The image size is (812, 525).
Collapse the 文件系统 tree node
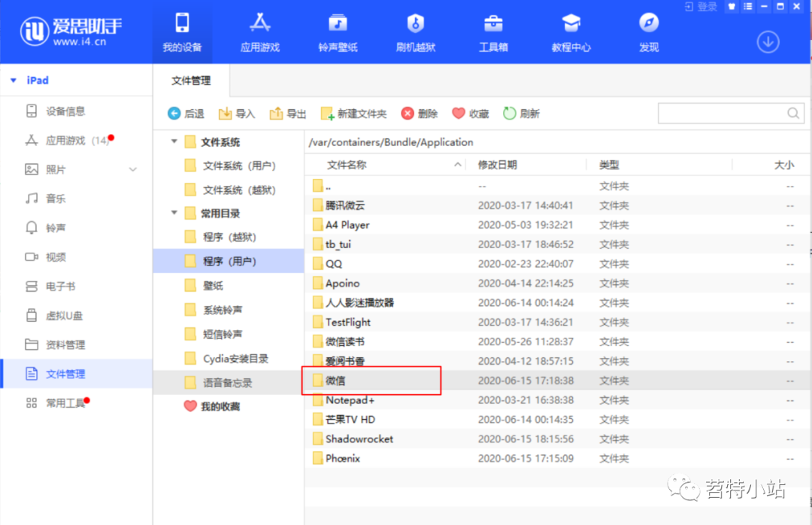[x=174, y=141]
